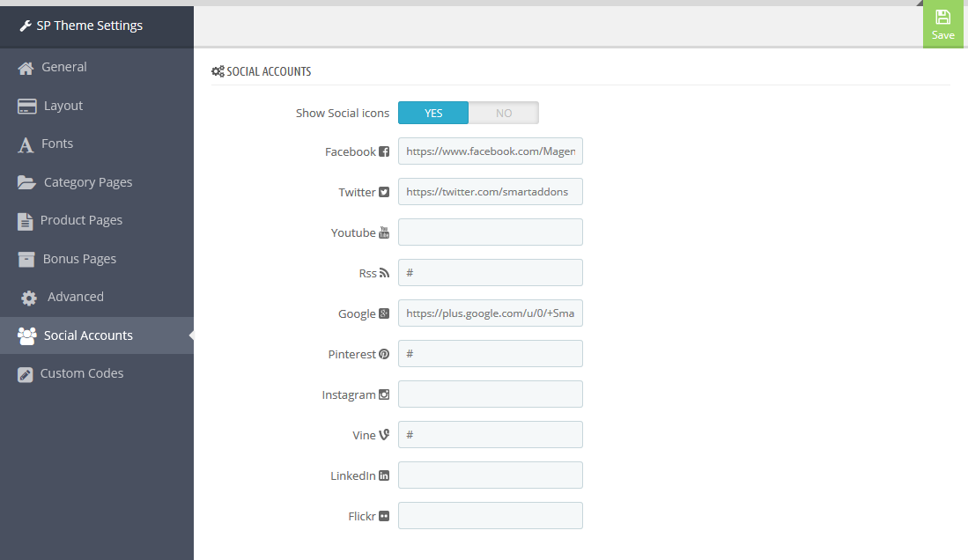
Task: Click the Fonts letter A icon
Action: click(26, 144)
